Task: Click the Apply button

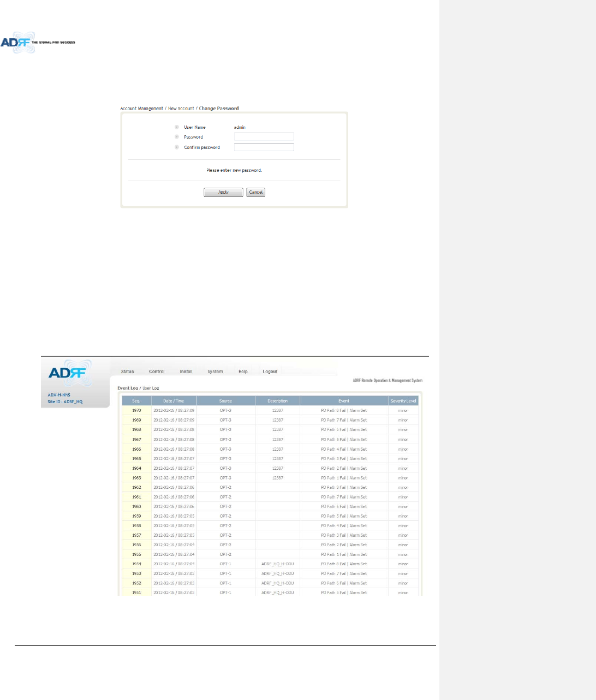Action: tap(223, 192)
